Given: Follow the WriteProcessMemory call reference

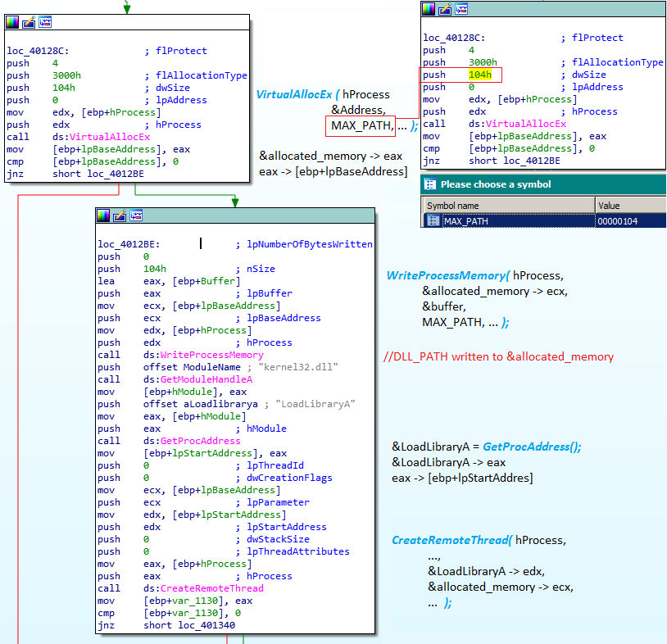Looking at the screenshot, I should (x=211, y=355).
